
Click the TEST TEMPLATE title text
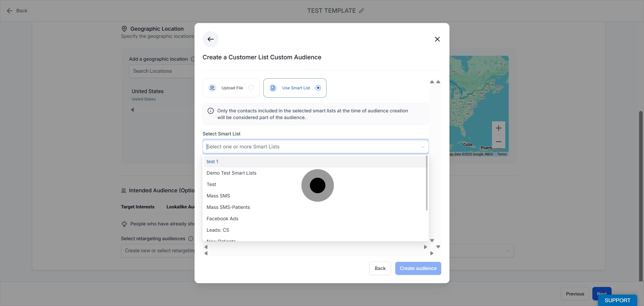331,11
